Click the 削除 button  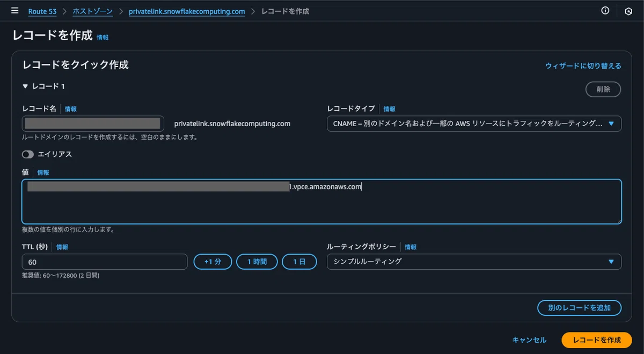coord(603,89)
